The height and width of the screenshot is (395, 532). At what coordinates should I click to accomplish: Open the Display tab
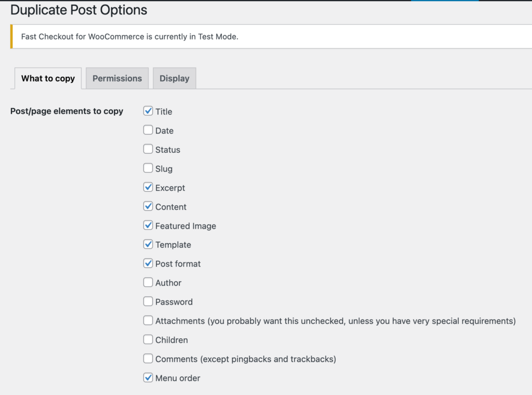coord(174,78)
